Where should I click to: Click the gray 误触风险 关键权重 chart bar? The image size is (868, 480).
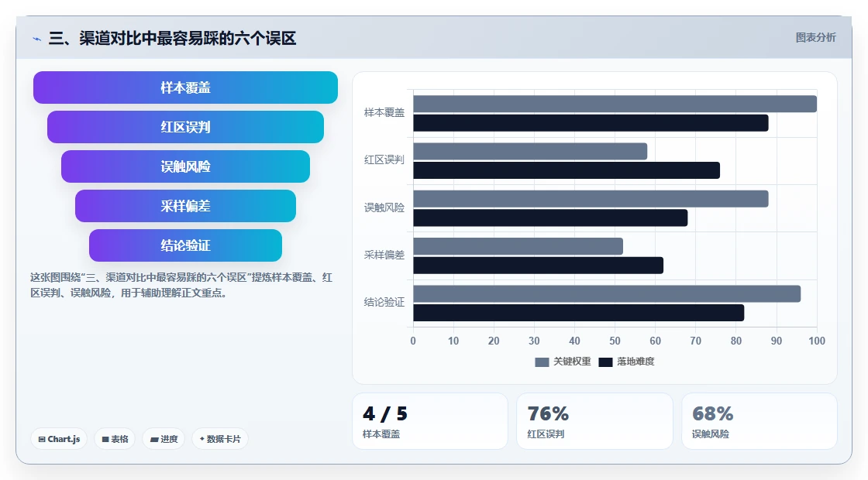click(x=591, y=199)
